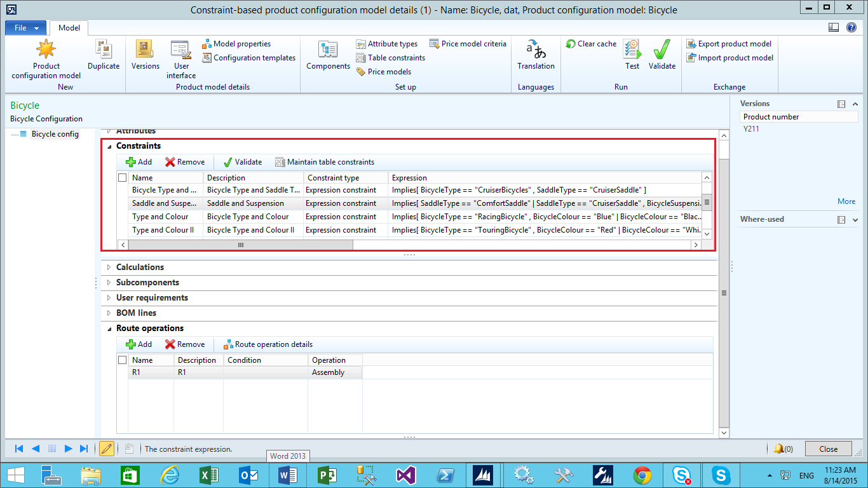The width and height of the screenshot is (868, 488).
Task: Sort constraints by Constraint type column
Action: click(346, 178)
